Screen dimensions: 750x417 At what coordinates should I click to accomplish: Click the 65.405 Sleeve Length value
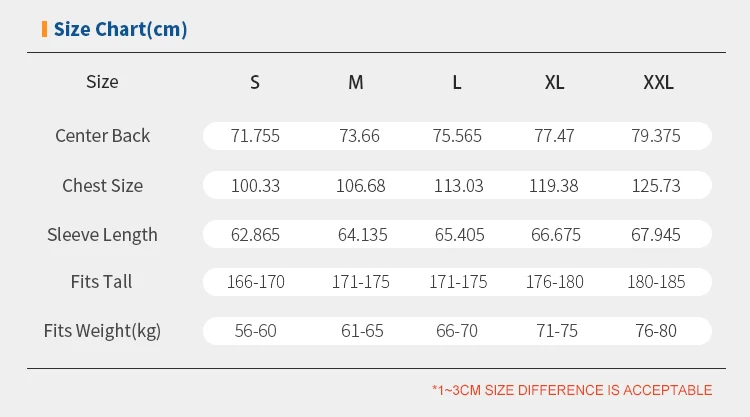458,235
